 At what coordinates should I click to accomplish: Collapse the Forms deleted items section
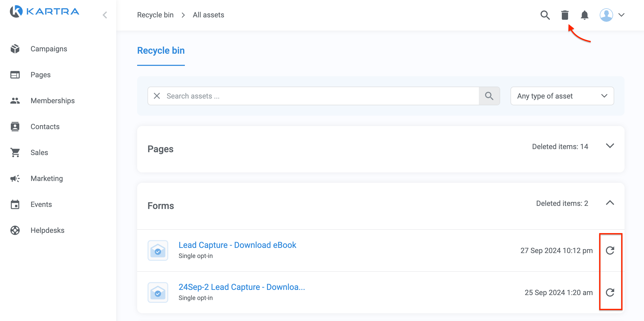pyautogui.click(x=610, y=203)
